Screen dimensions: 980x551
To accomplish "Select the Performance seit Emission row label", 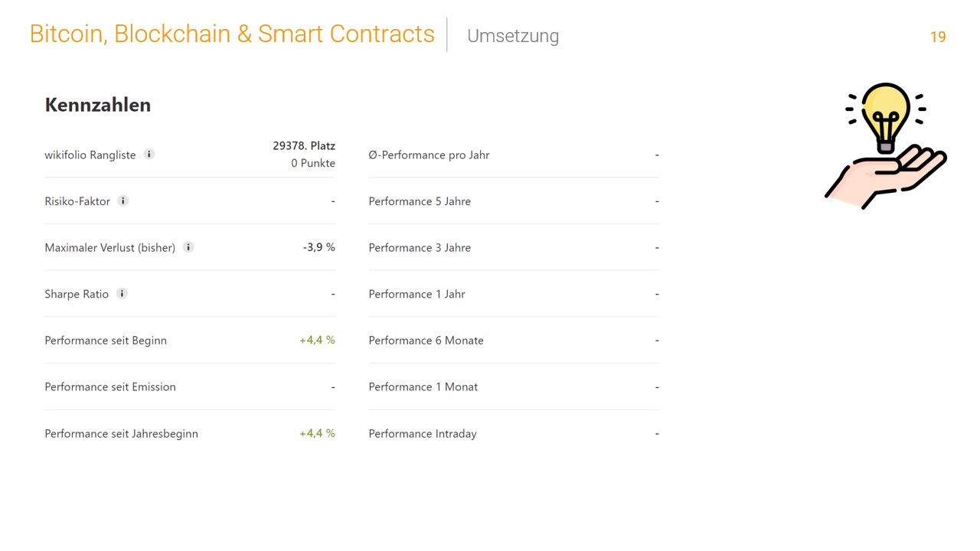I will click(110, 386).
